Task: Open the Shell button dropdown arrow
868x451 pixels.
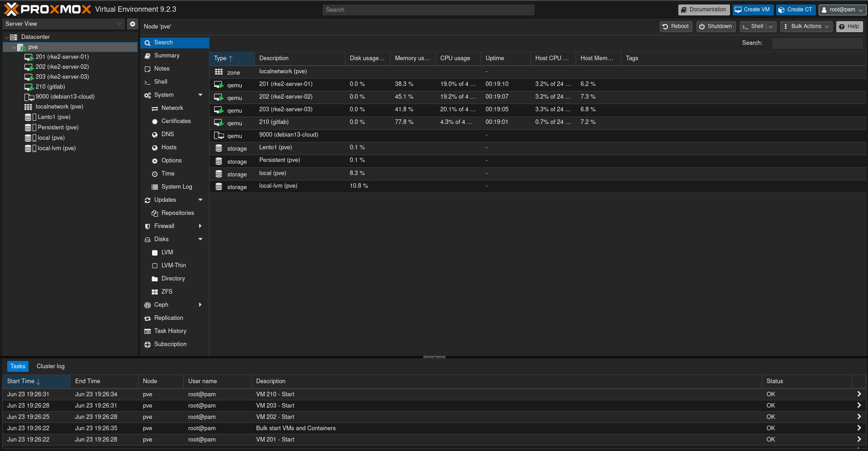Action: tap(771, 27)
